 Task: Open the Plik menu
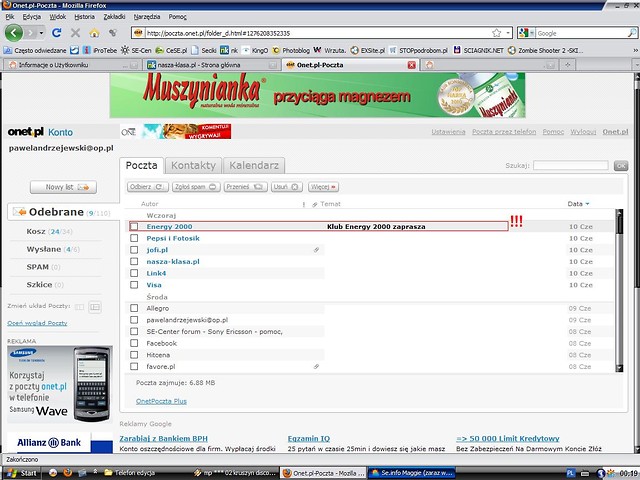click(x=10, y=17)
